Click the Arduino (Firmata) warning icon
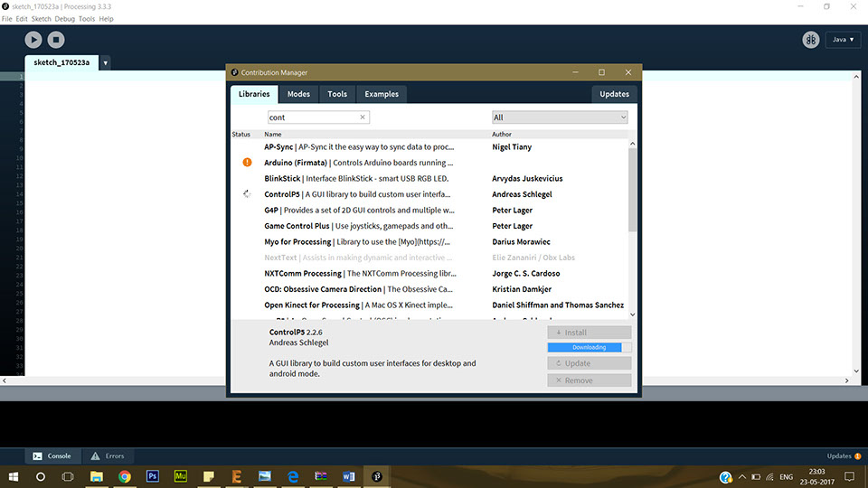 click(247, 162)
